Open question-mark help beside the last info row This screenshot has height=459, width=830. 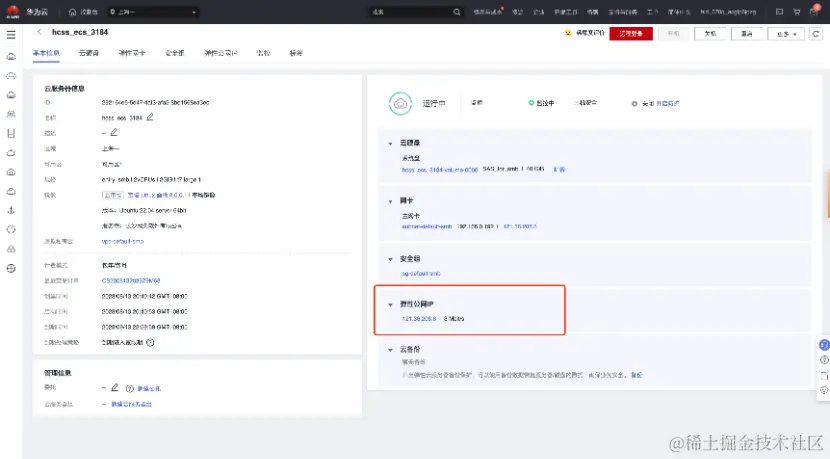coord(150,343)
